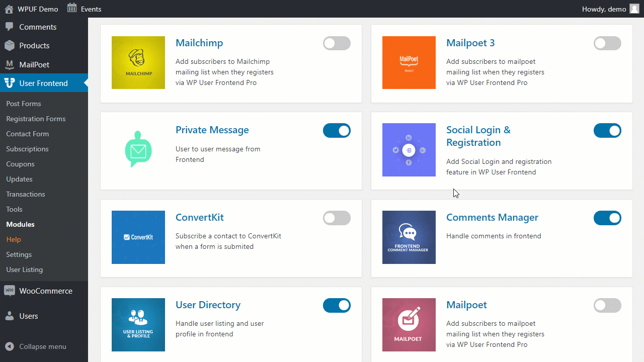Disable Social Login & Registration toggle

[607, 131]
